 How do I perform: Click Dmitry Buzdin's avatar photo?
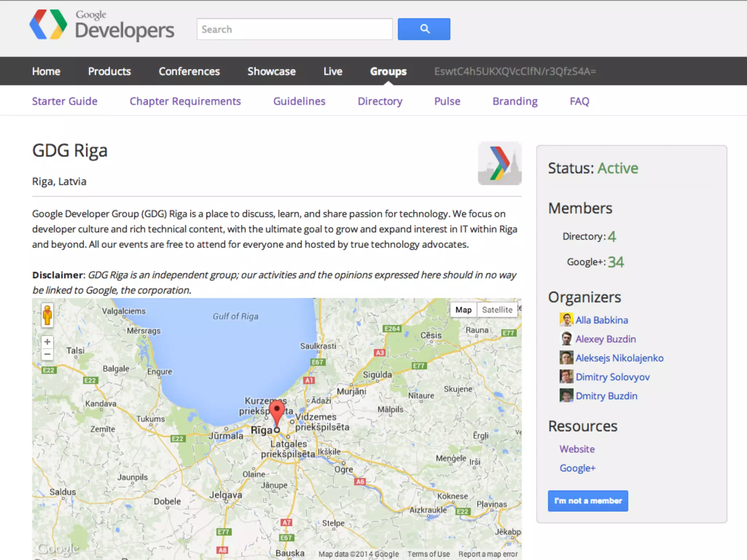pos(566,396)
